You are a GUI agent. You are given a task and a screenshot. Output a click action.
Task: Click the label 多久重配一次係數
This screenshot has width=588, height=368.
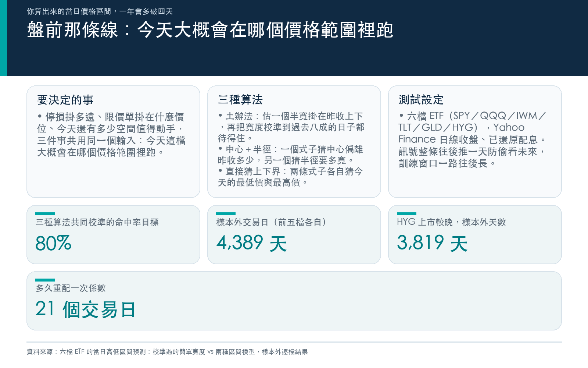(x=71, y=288)
